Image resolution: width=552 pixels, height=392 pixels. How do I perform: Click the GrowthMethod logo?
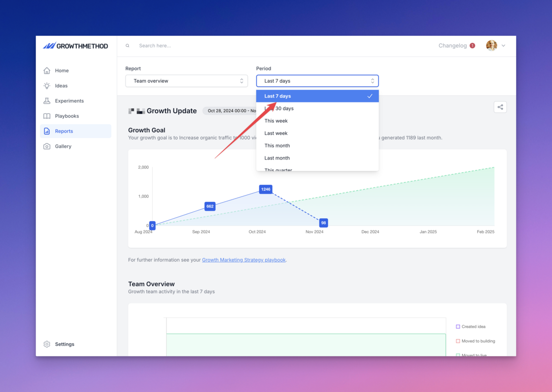pyautogui.click(x=75, y=46)
